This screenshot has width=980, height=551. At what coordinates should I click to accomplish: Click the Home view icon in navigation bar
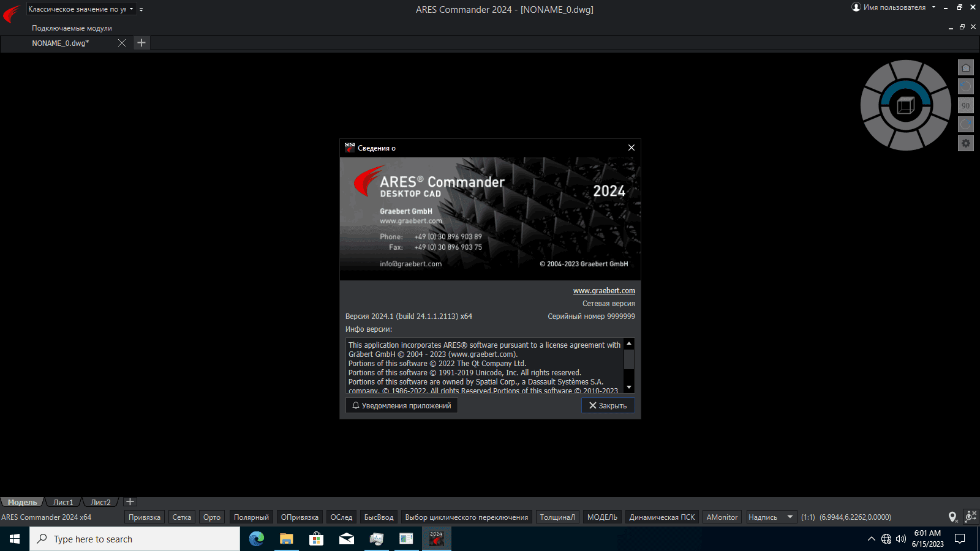click(966, 68)
